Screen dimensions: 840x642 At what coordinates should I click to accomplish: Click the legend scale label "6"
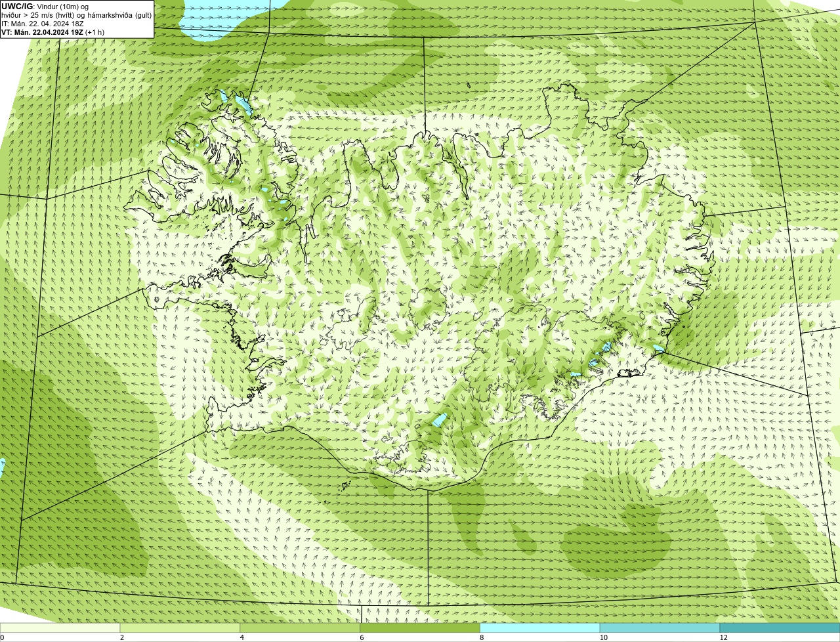[362, 637]
